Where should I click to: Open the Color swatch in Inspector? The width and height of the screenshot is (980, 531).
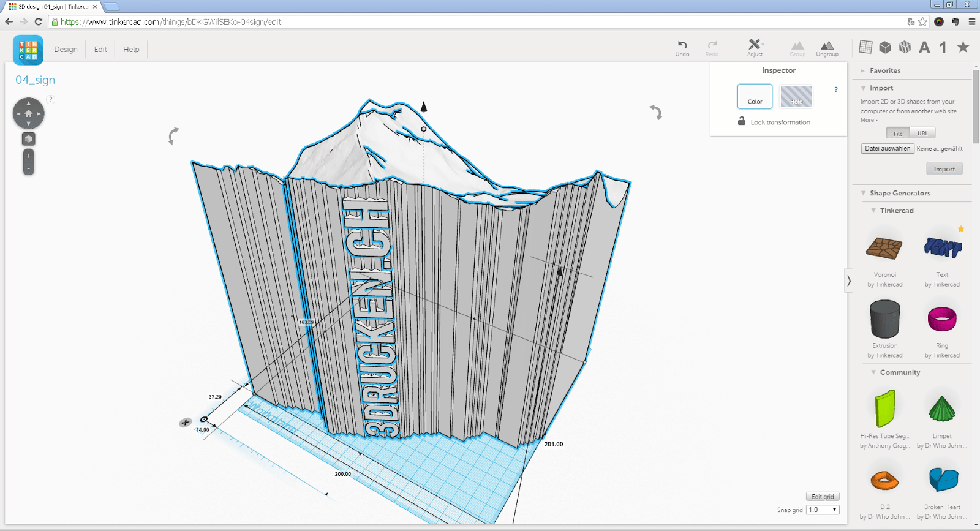coord(755,96)
